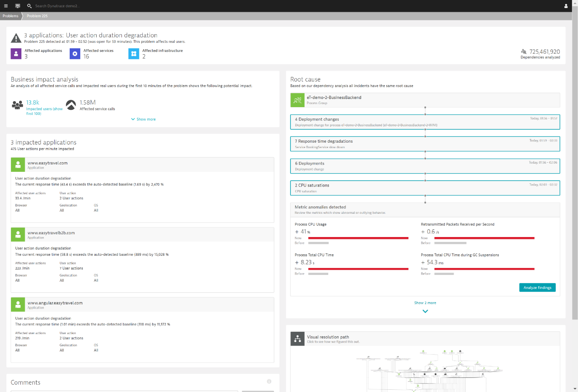Image resolution: width=578 pixels, height=392 pixels.
Task: Click the search magnifier icon
Action: coord(29,6)
